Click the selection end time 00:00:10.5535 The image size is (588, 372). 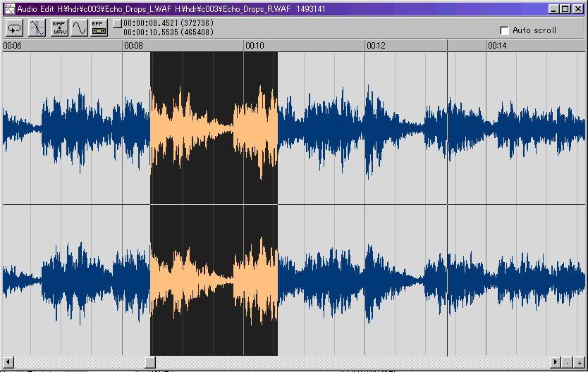click(x=151, y=32)
